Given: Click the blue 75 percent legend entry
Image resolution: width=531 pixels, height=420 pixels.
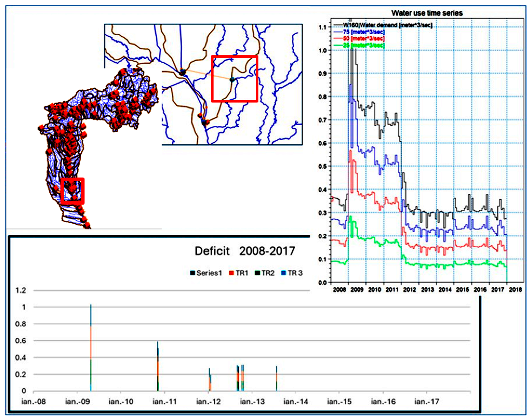Looking at the screenshot, I should tap(363, 32).
